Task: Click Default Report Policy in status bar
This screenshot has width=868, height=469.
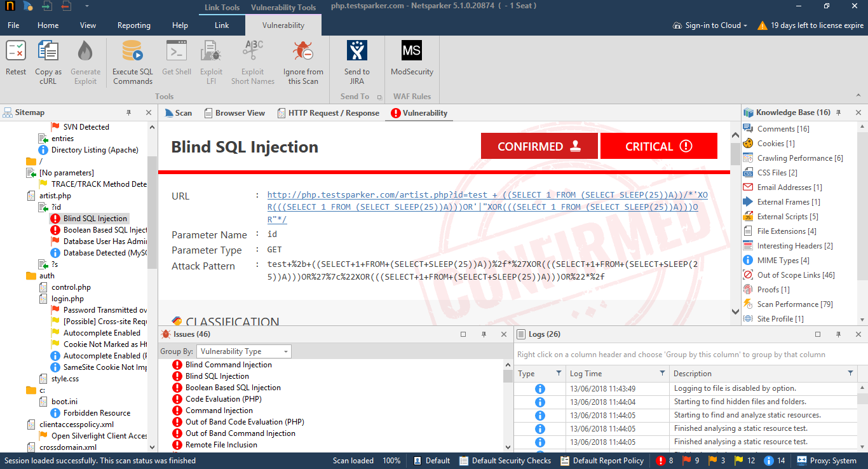Action: point(602,461)
